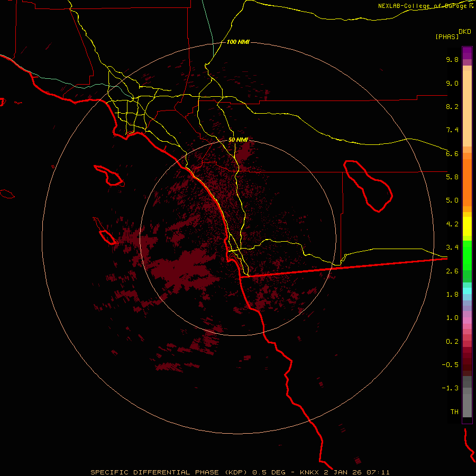Click the cyan segment of the color bar
The width and height of the screenshot is (476, 476).
tap(467, 291)
